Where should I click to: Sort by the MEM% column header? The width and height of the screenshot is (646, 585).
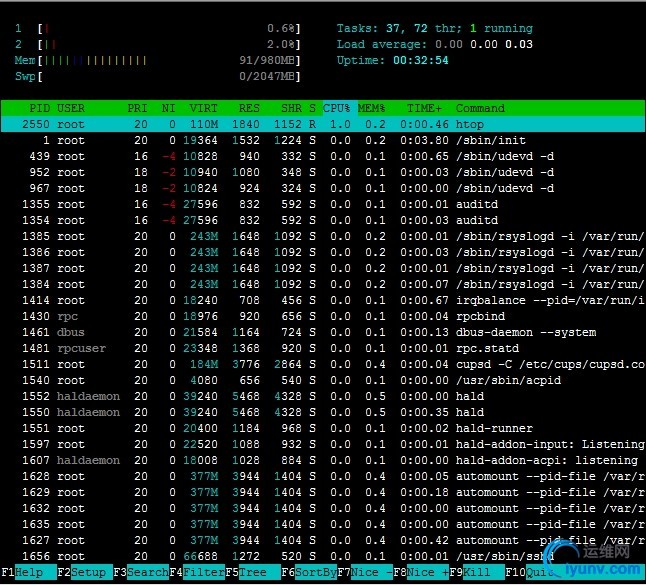coord(372,108)
